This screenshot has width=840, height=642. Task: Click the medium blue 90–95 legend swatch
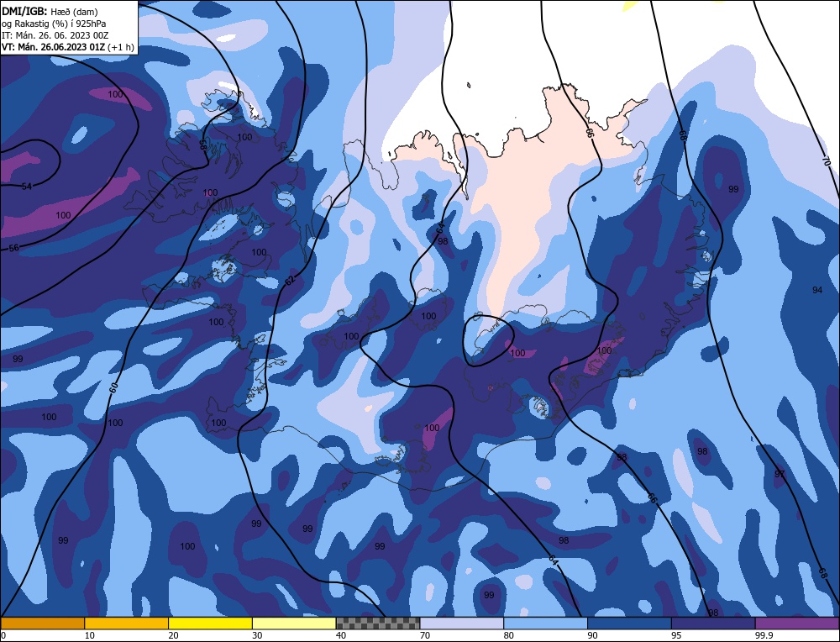[629, 624]
